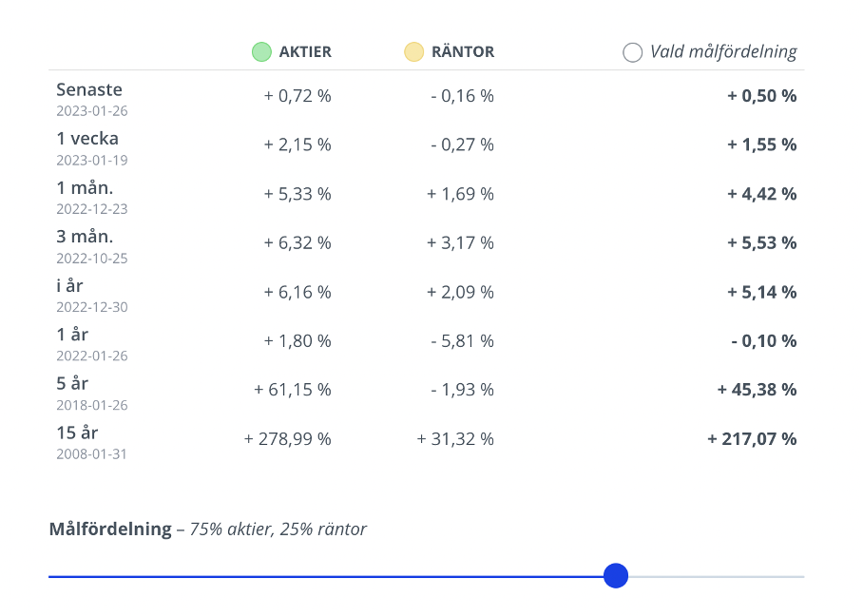Click the + 278,99 % stocks value
This screenshot has width=863, height=616.
(x=287, y=439)
